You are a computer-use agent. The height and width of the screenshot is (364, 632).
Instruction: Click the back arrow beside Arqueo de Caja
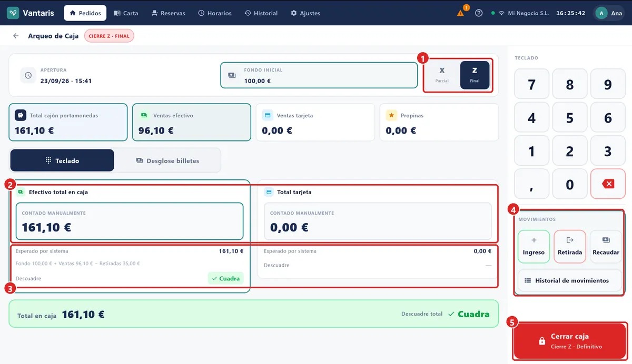click(x=16, y=36)
